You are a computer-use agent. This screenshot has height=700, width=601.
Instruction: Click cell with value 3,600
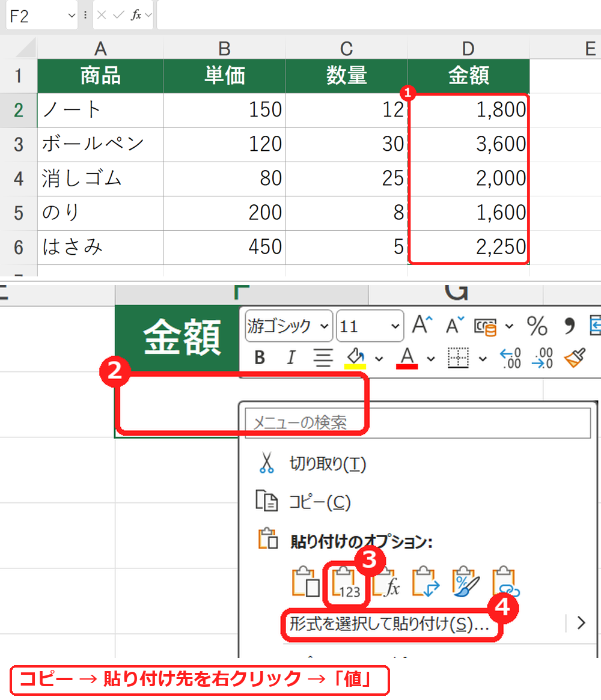click(x=468, y=145)
